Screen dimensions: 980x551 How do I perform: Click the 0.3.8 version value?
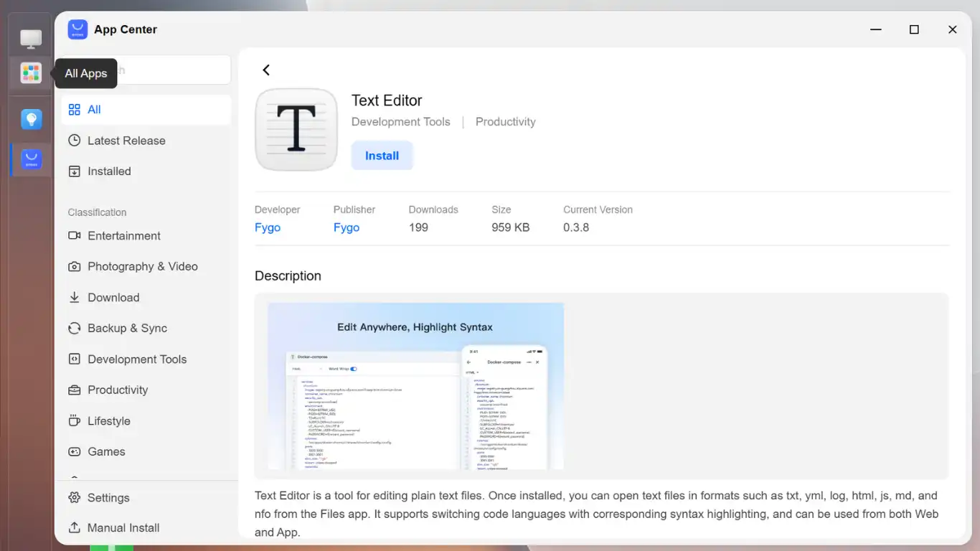tap(576, 227)
